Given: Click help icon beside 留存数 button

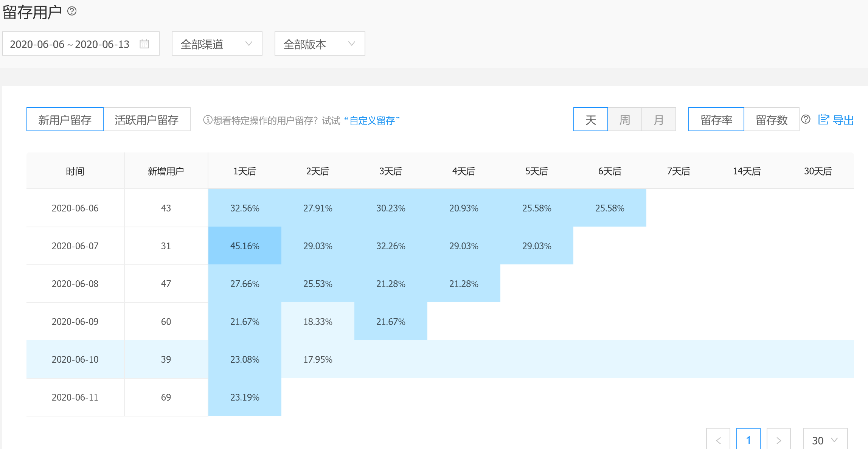Looking at the screenshot, I should tap(806, 120).
